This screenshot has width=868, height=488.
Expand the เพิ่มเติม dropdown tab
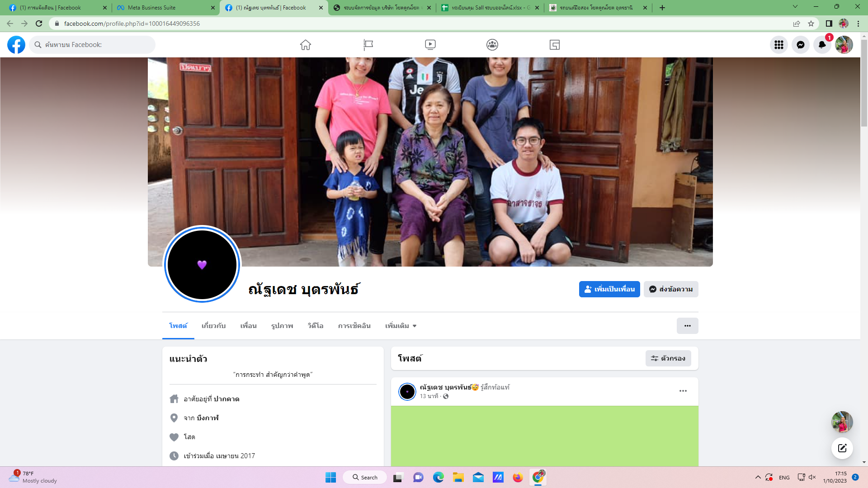(x=401, y=326)
